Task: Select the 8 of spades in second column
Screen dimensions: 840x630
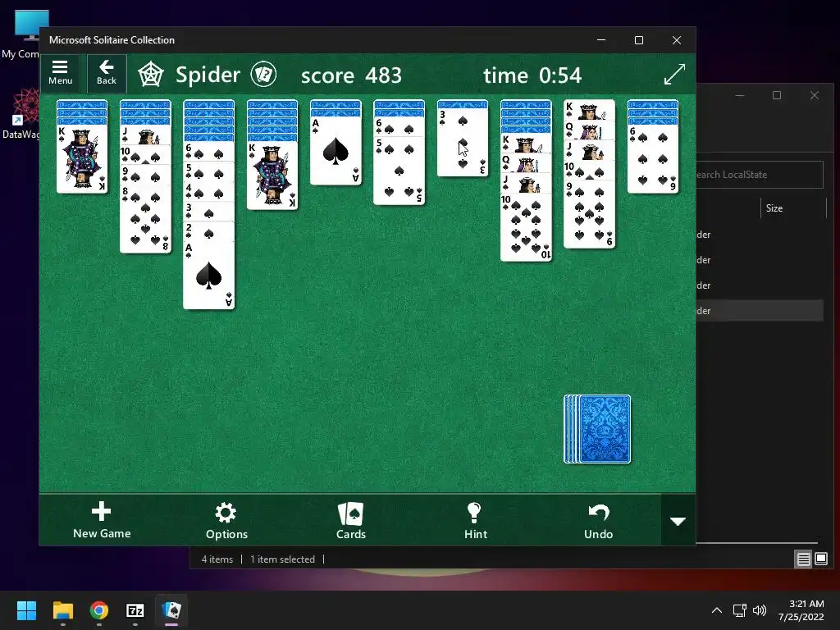Action: coord(145,218)
